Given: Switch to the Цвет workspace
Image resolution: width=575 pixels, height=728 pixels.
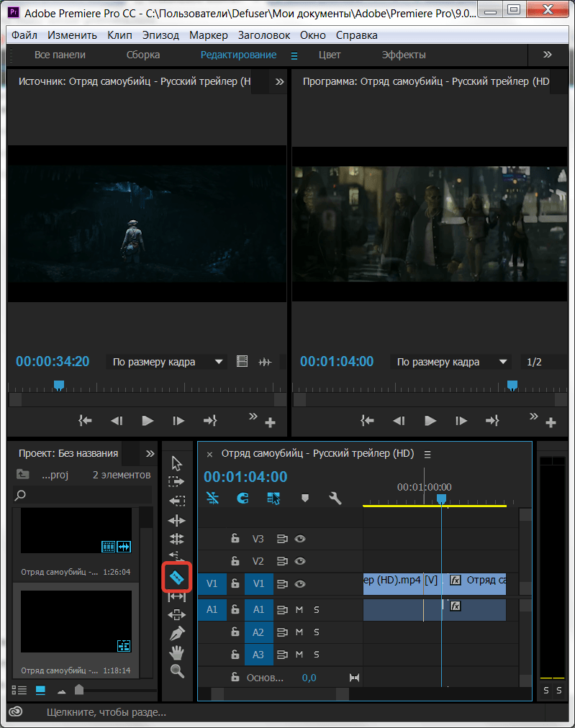Looking at the screenshot, I should (330, 55).
